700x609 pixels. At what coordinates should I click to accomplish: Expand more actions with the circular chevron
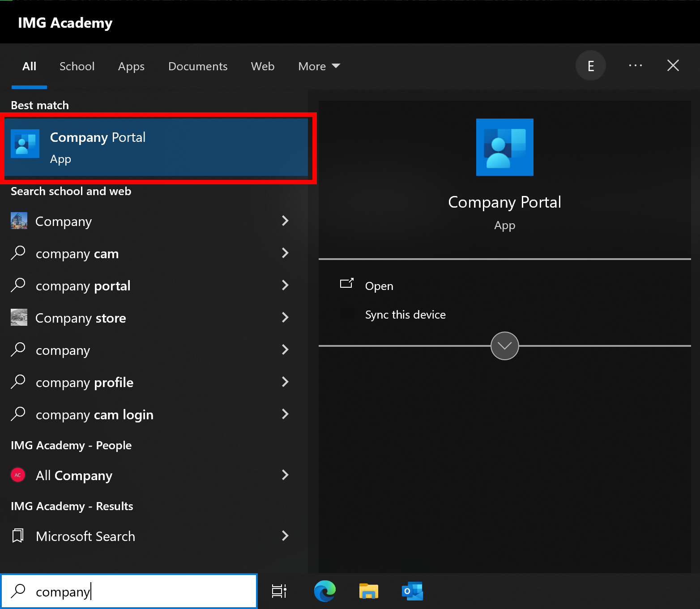pos(504,346)
